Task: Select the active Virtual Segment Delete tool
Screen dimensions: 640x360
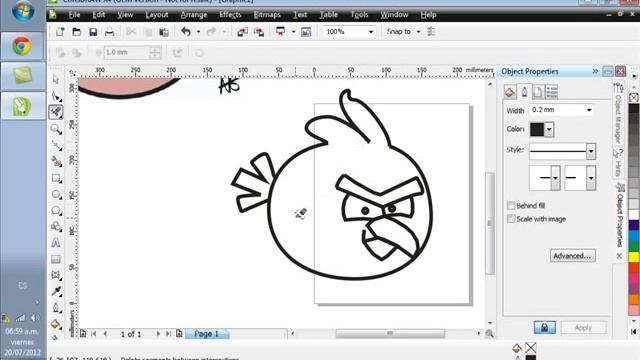Action: 56,112
